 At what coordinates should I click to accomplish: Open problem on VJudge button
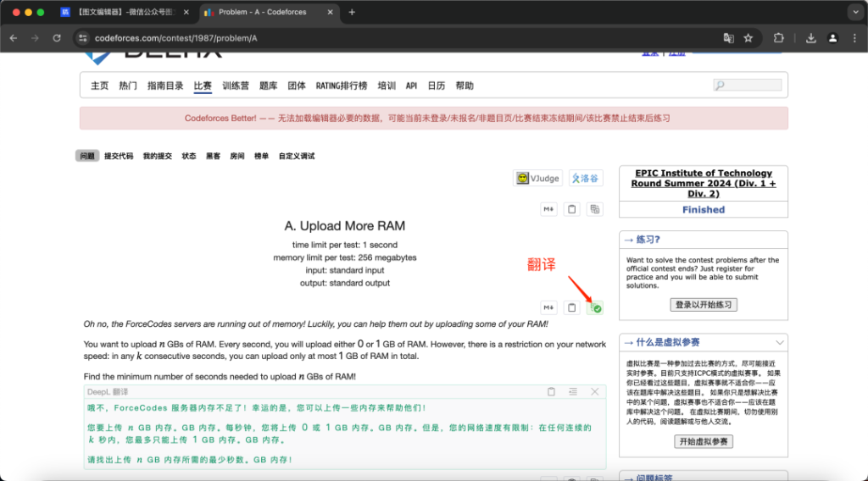point(537,178)
